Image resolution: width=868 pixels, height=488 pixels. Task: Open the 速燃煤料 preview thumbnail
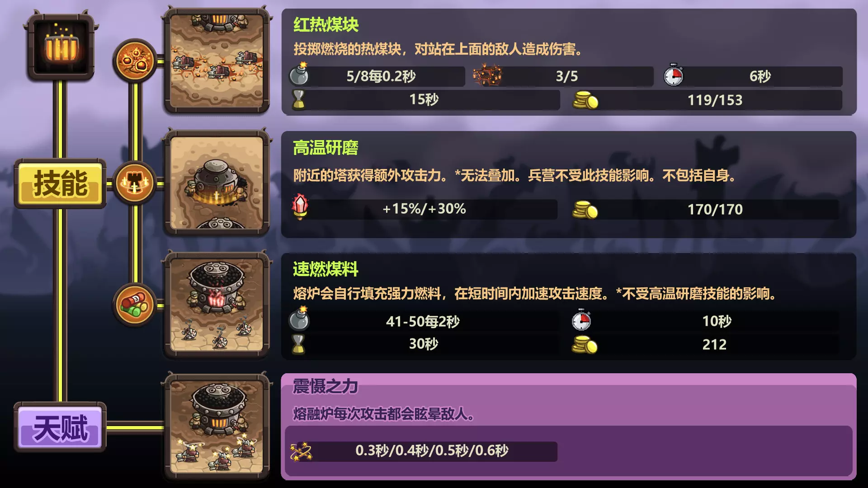(x=217, y=305)
